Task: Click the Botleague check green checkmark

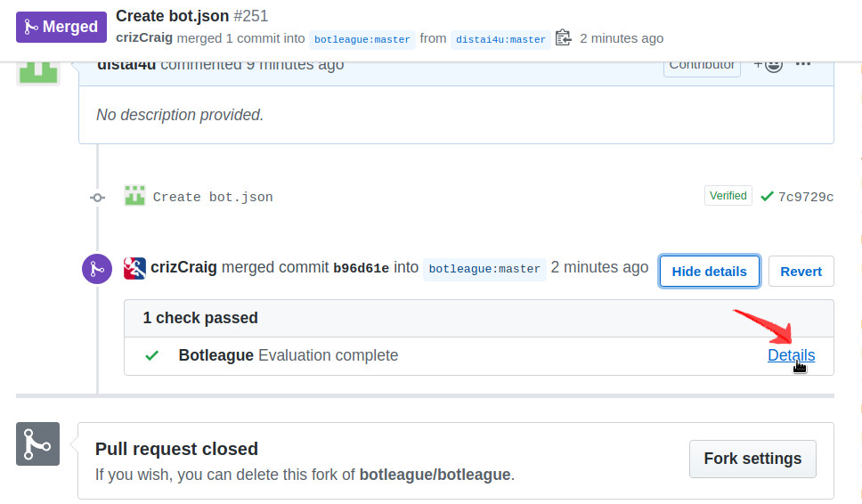Action: coord(152,355)
